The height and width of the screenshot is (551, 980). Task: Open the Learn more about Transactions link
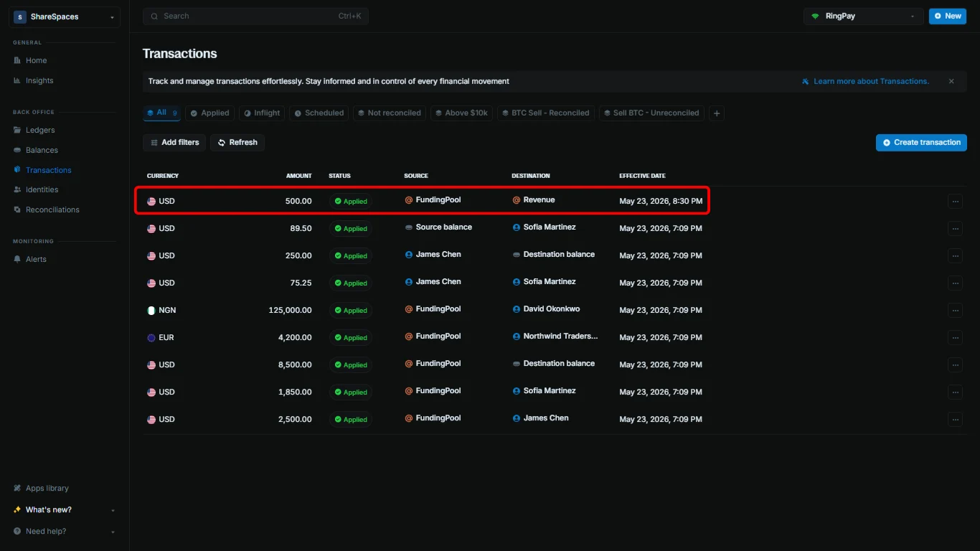[865, 81]
